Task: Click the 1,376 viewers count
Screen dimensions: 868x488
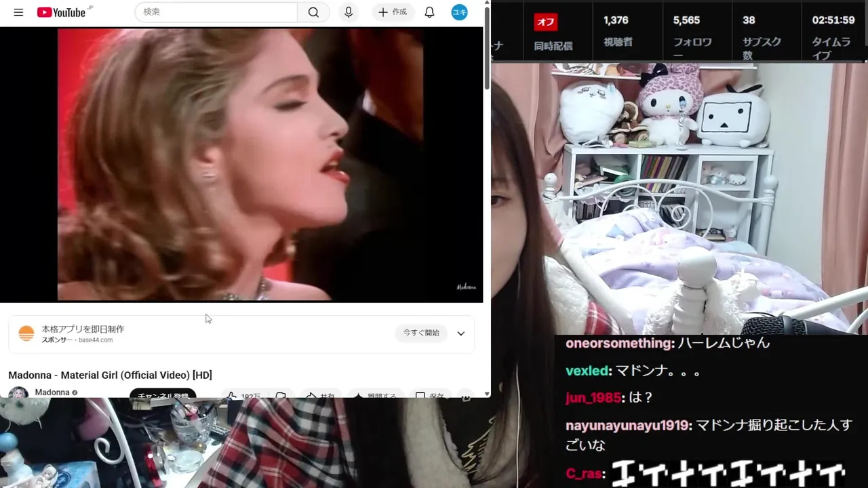Action: [616, 20]
